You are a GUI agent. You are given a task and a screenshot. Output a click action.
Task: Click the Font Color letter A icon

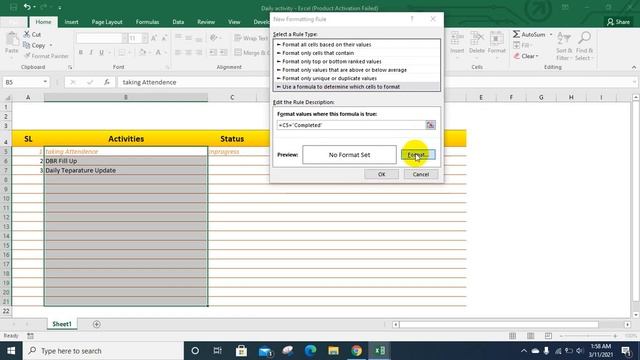click(x=158, y=52)
